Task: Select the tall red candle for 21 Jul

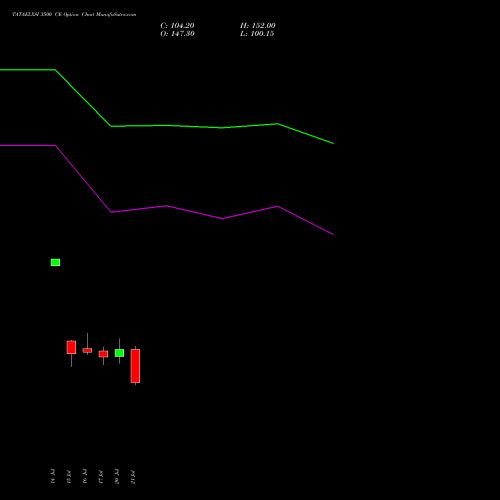Action: point(135,366)
